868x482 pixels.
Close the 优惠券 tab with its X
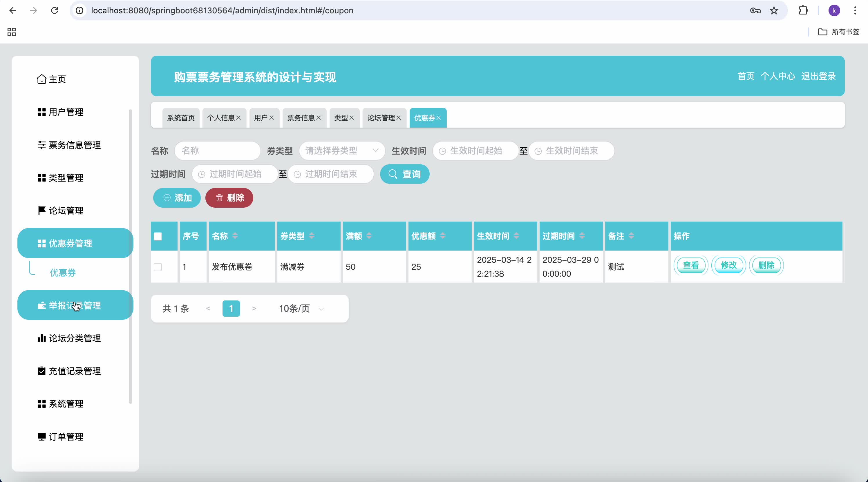coord(439,118)
